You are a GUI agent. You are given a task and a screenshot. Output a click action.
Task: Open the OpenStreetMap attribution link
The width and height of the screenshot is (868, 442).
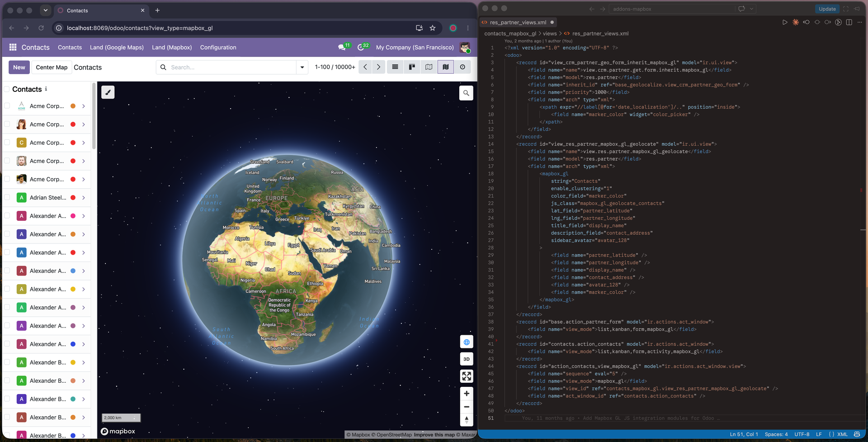391,435
